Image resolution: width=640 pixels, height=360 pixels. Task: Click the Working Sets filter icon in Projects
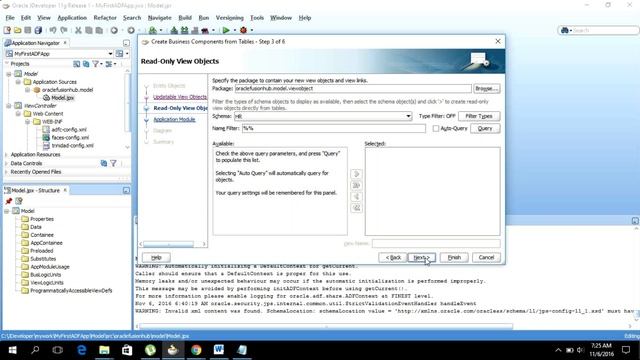(x=96, y=64)
